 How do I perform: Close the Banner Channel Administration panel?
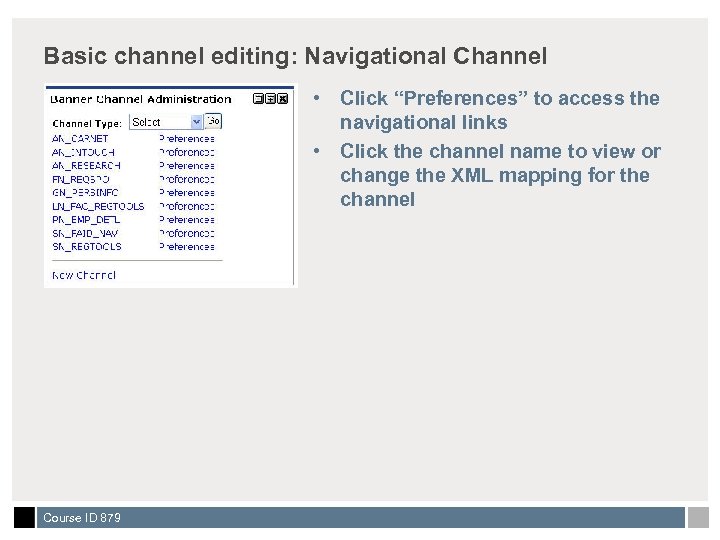283,99
